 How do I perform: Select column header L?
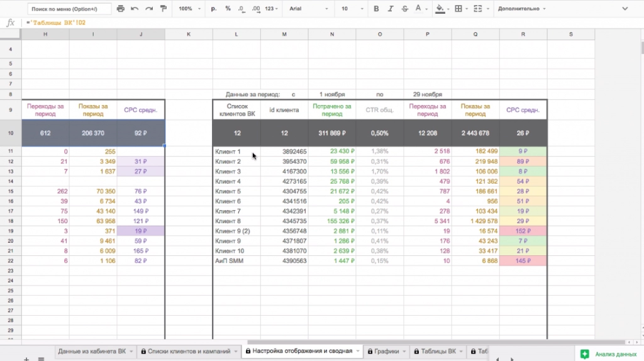click(x=236, y=34)
